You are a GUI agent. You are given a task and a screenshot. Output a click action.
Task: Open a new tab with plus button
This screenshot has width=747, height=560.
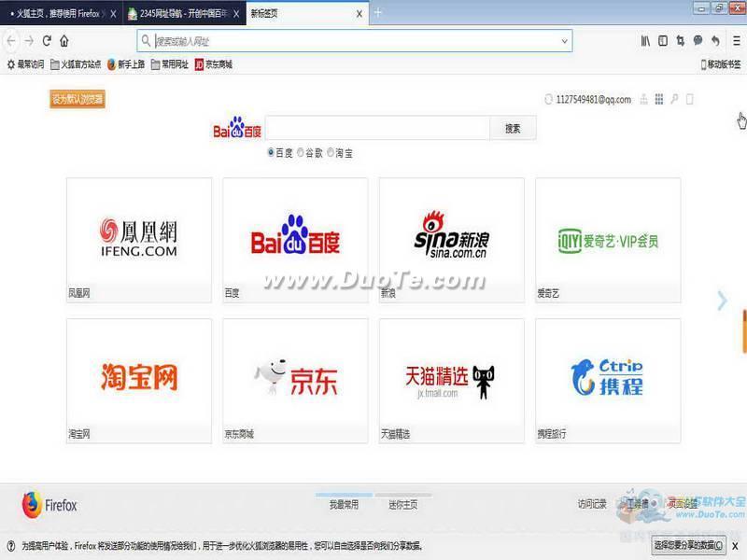(x=378, y=13)
